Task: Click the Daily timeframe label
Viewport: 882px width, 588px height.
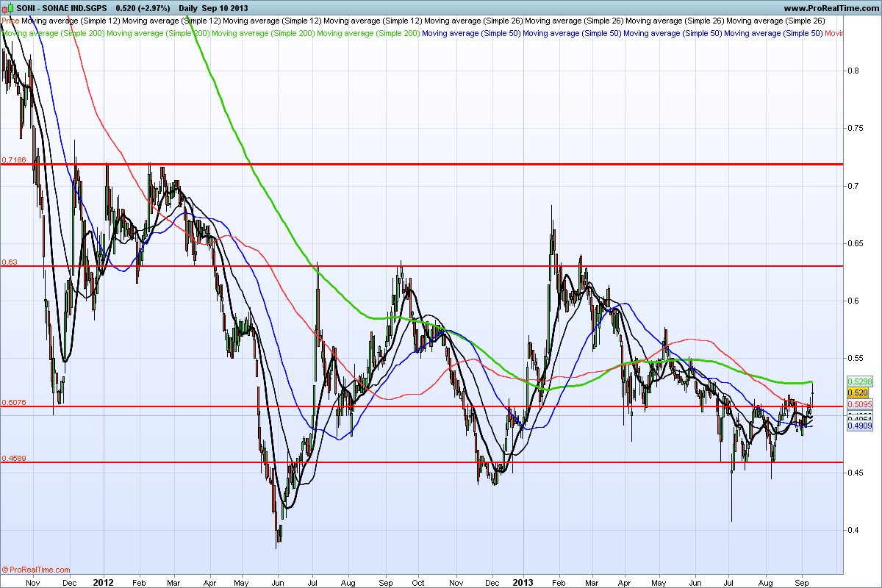Action: coord(190,7)
